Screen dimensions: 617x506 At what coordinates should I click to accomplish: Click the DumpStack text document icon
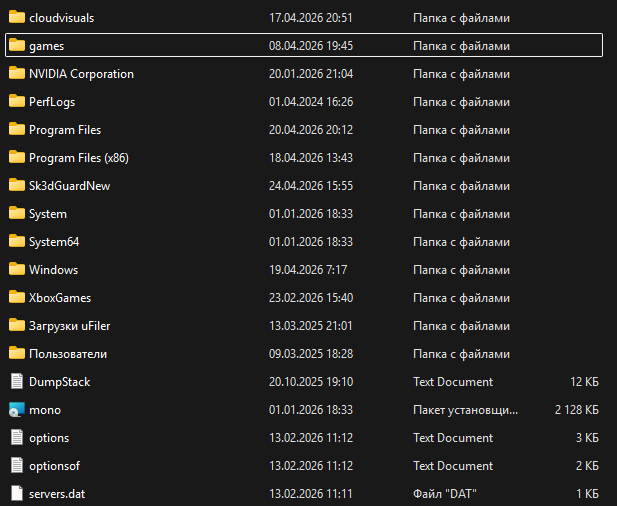pyautogui.click(x=16, y=382)
